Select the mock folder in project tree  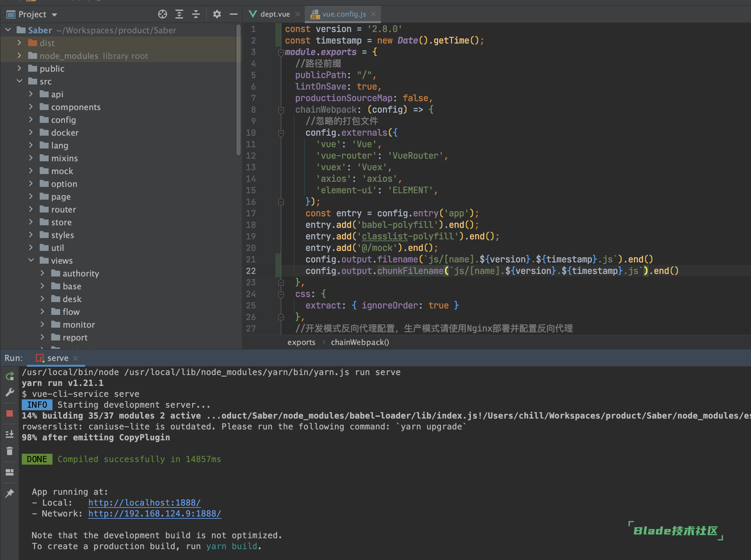tap(62, 171)
